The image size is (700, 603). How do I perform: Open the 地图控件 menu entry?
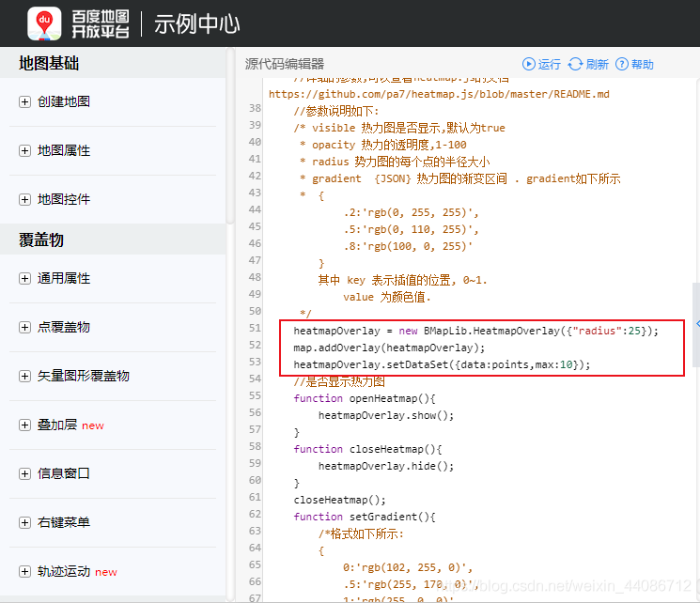(x=63, y=199)
